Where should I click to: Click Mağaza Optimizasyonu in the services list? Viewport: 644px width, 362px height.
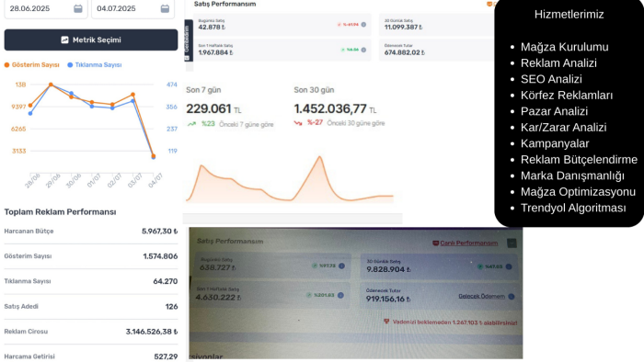click(x=579, y=192)
